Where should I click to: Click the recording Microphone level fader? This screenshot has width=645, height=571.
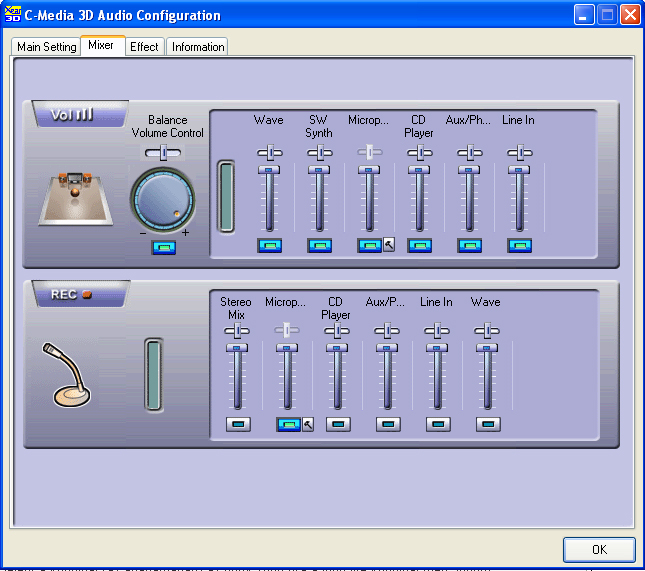[288, 376]
